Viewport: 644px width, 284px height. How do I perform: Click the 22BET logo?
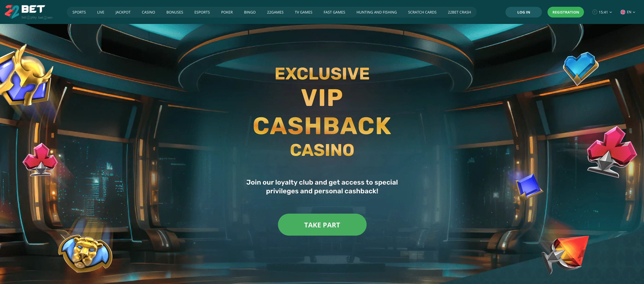pos(28,12)
